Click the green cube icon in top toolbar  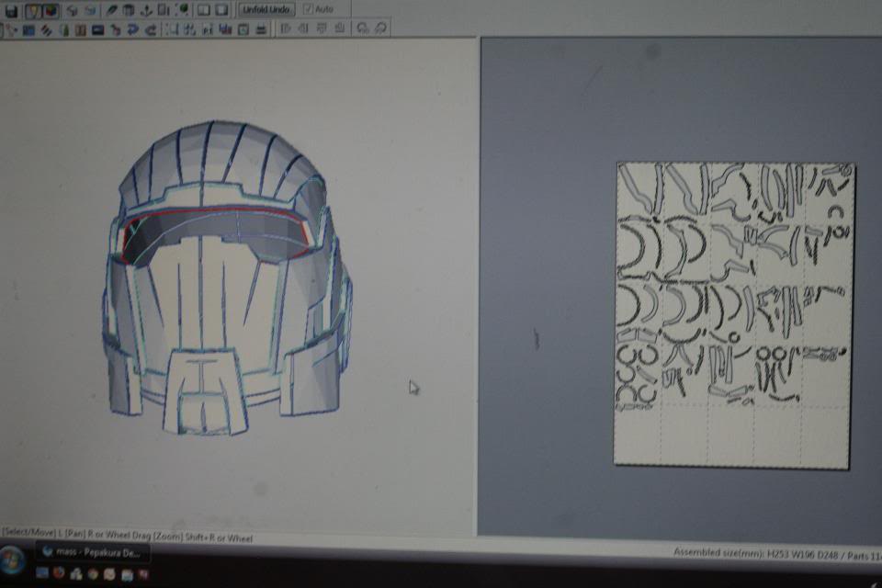pos(184,10)
